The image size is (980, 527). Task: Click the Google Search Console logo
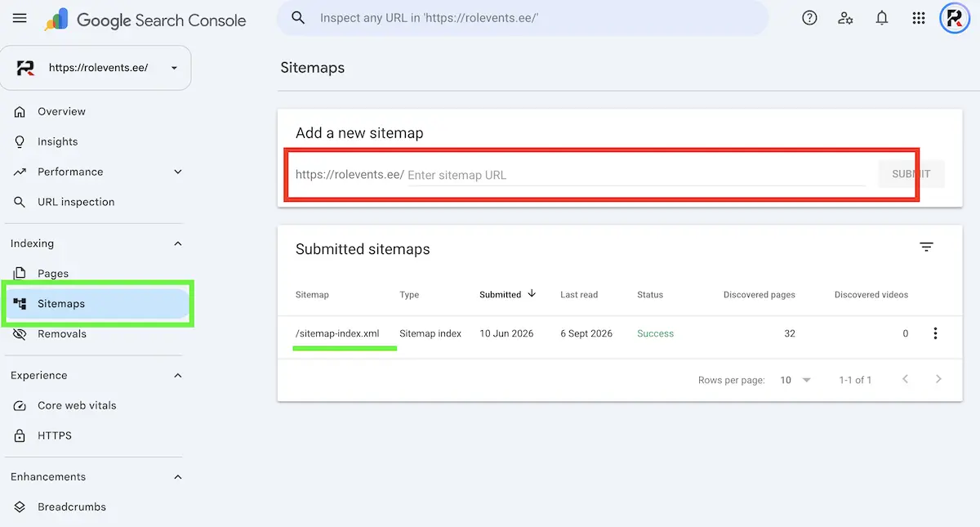click(x=145, y=20)
